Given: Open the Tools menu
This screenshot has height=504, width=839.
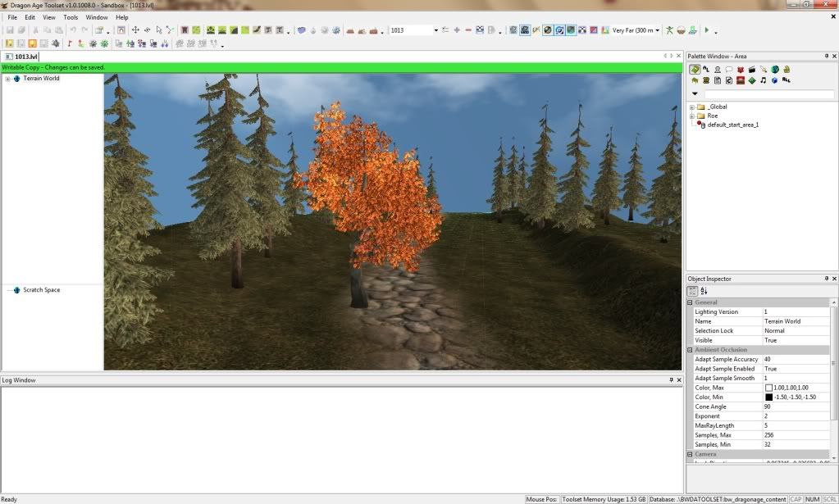Looking at the screenshot, I should pos(71,17).
